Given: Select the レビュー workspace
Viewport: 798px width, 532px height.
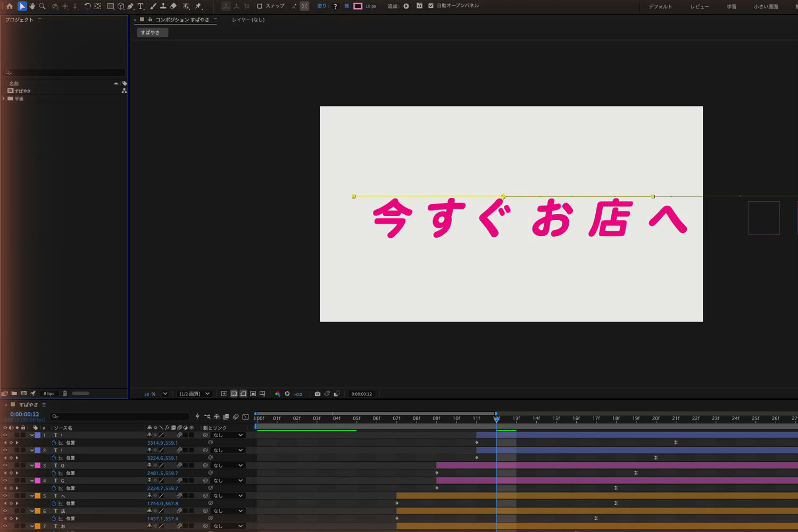Looking at the screenshot, I should pyautogui.click(x=700, y=6).
